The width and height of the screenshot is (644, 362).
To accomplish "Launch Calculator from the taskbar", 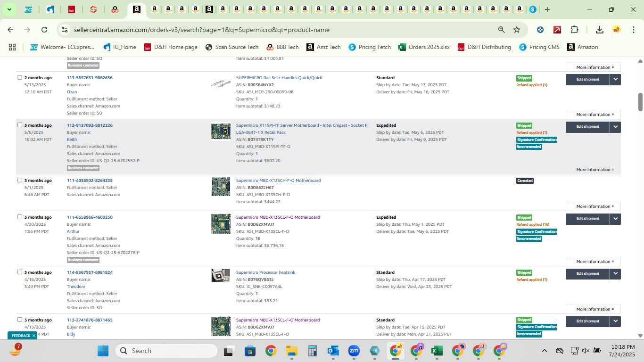I will pyautogui.click(x=312, y=351).
